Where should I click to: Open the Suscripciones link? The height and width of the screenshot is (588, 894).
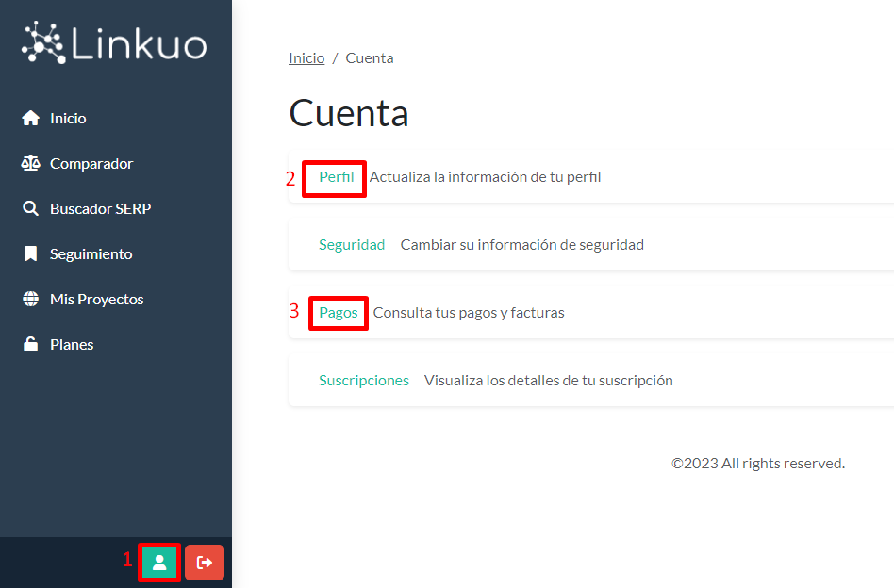pyautogui.click(x=364, y=381)
